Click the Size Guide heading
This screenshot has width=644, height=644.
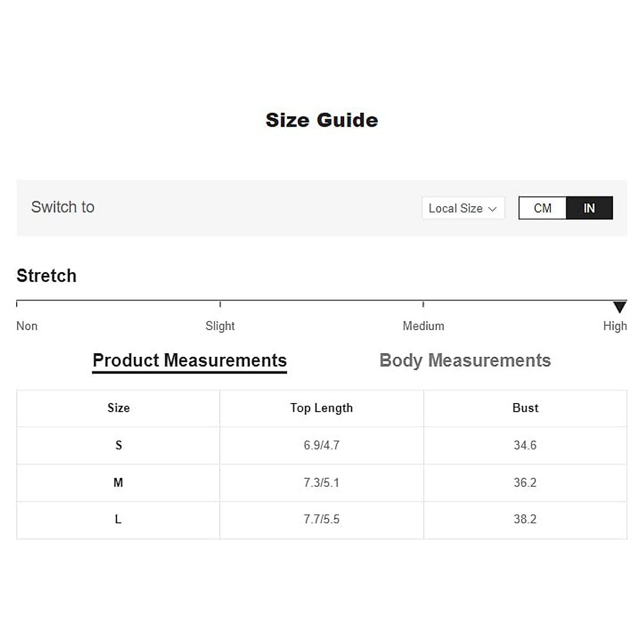pos(321,120)
